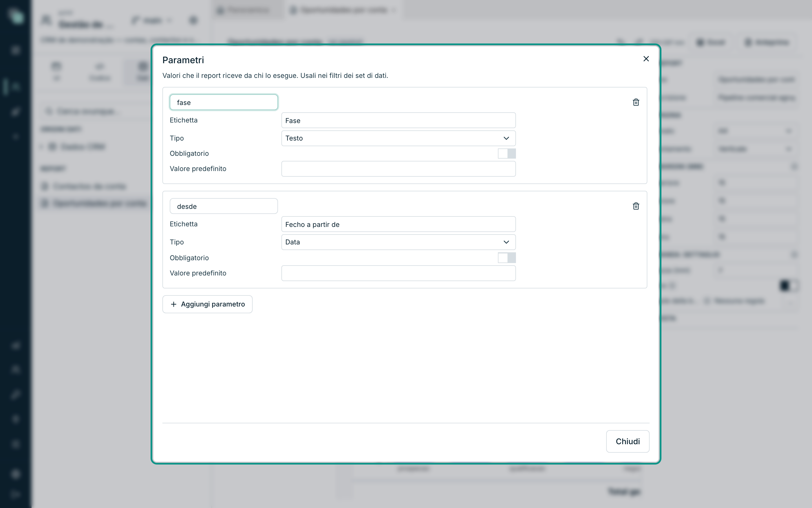Edit the Etichetta field containing 'Fase'
Screen dimensions: 812x508
click(398, 120)
